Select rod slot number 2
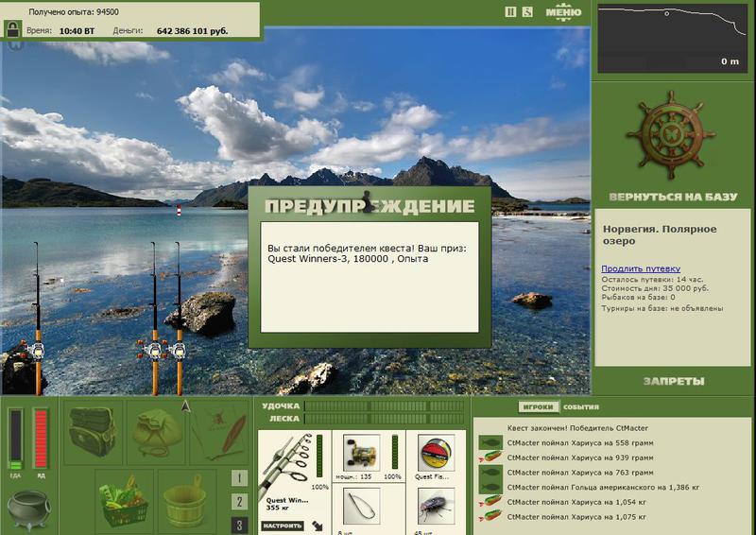Screen dimensions: 756x535 tap(239, 502)
